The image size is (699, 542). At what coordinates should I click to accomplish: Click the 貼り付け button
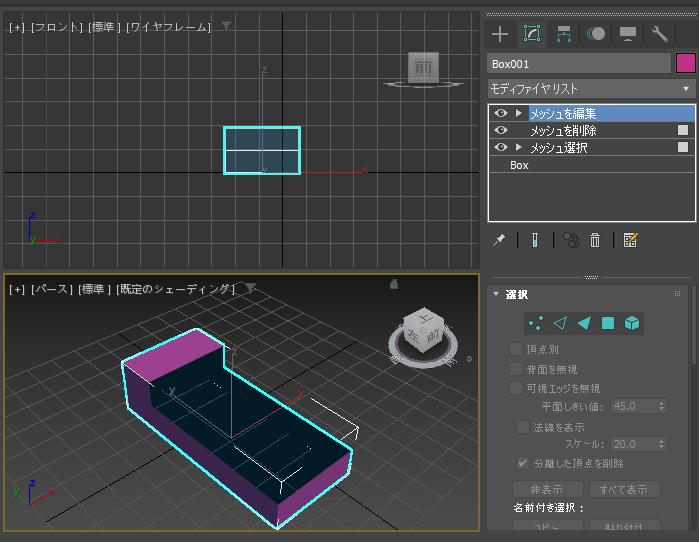point(624,526)
